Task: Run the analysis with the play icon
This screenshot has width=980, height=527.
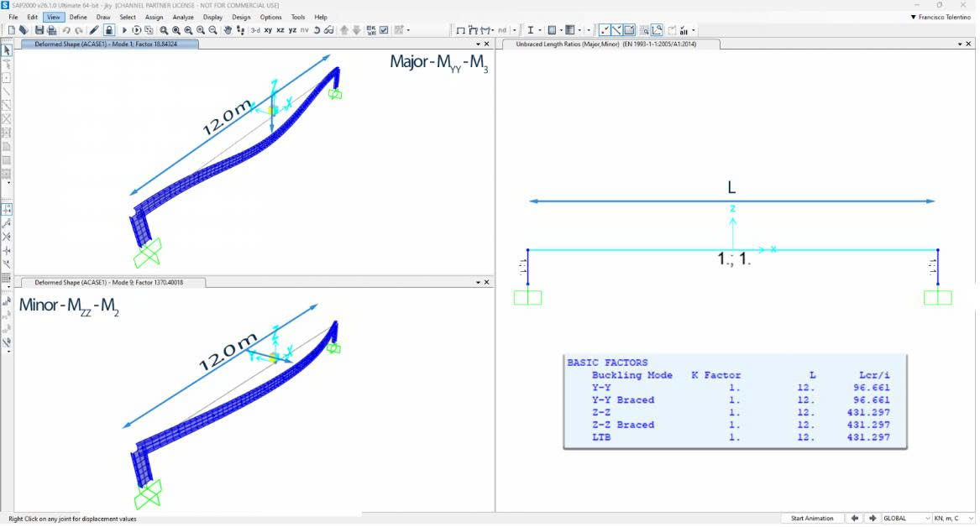Action: [x=125, y=30]
